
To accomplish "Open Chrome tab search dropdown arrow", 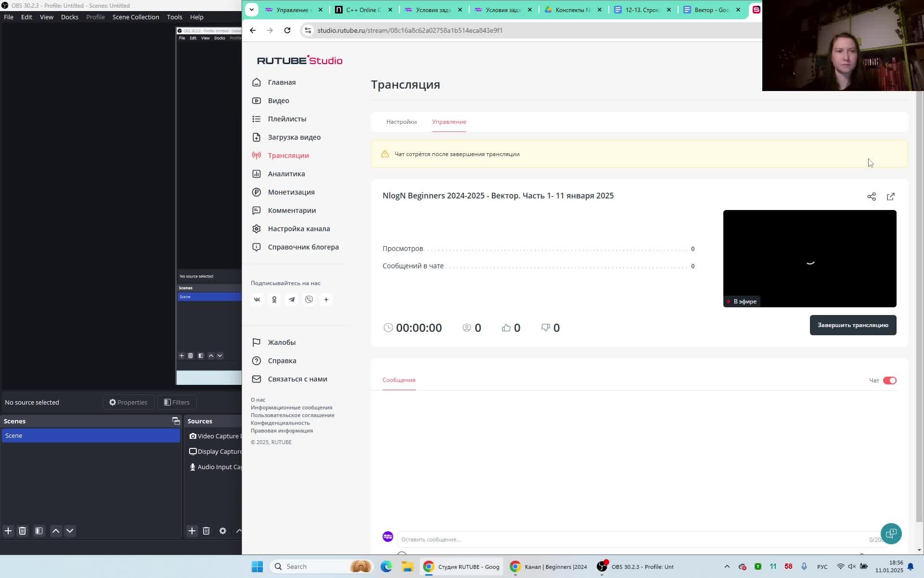I will coord(252,10).
